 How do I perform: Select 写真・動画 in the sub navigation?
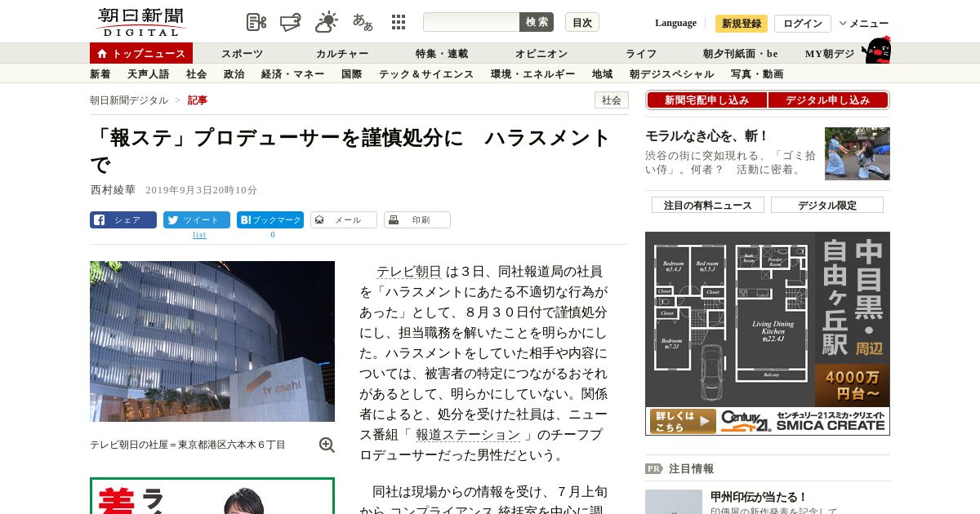[x=757, y=74]
